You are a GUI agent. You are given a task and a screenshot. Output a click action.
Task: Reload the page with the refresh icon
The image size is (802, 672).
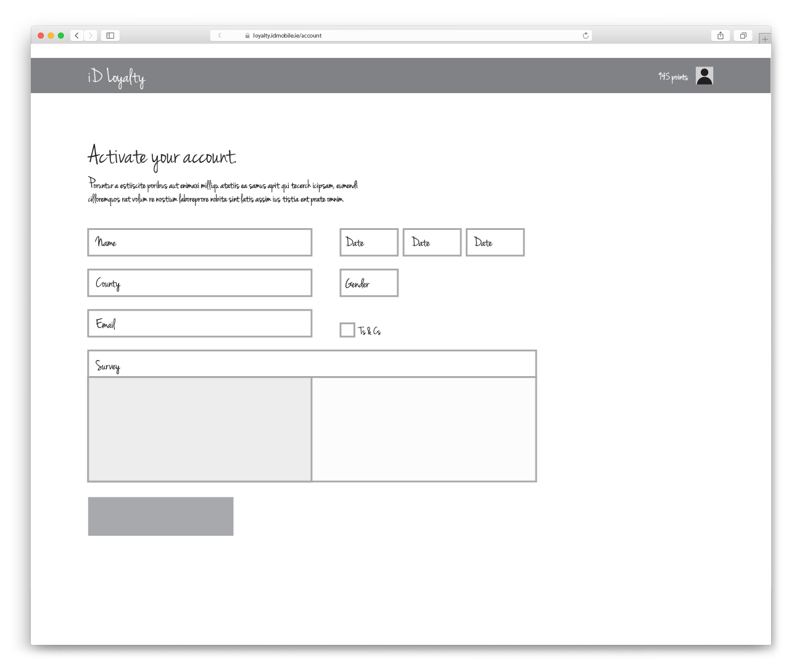(x=585, y=36)
